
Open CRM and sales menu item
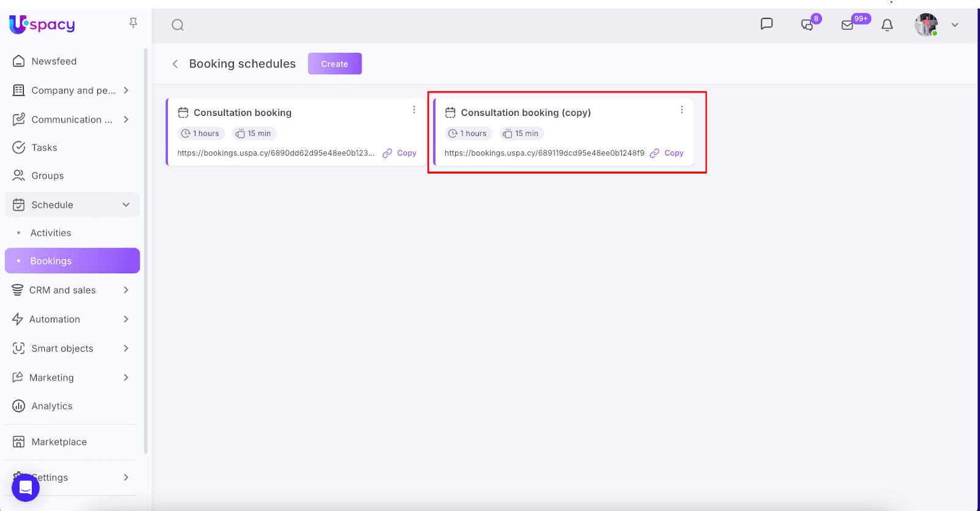pyautogui.click(x=62, y=290)
